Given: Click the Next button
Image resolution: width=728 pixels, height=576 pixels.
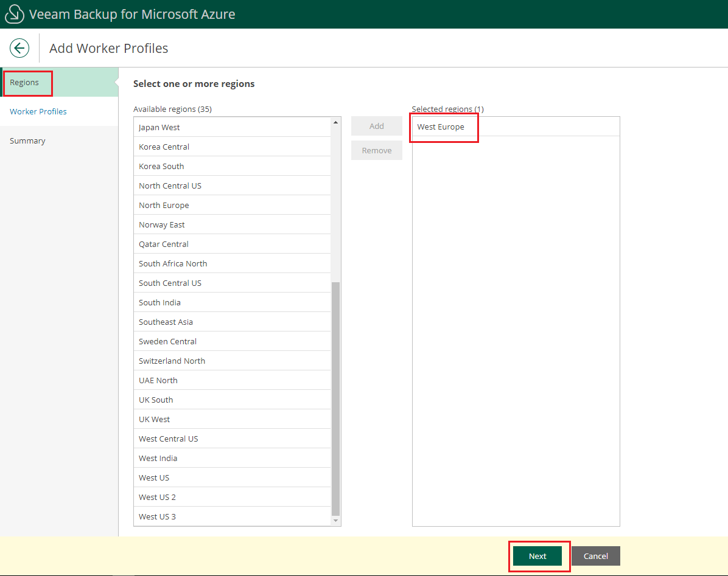Looking at the screenshot, I should (538, 556).
